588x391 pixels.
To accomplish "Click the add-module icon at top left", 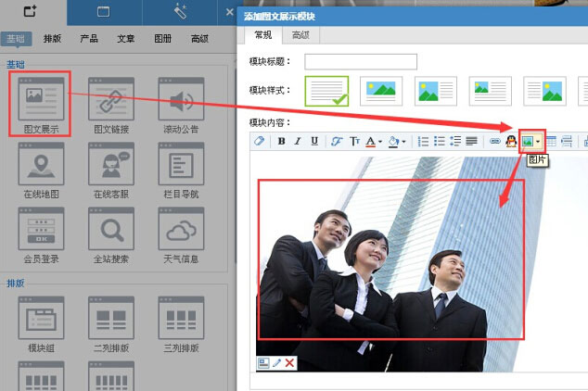I will [x=31, y=11].
